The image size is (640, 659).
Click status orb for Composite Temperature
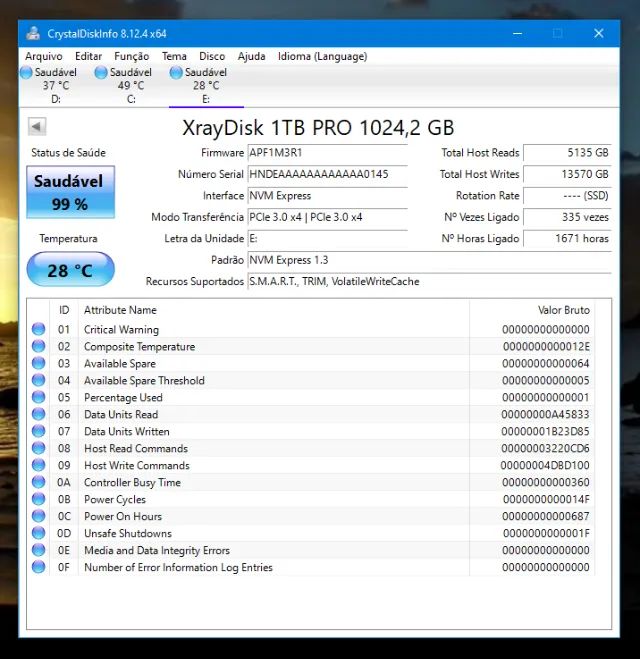[x=39, y=346]
